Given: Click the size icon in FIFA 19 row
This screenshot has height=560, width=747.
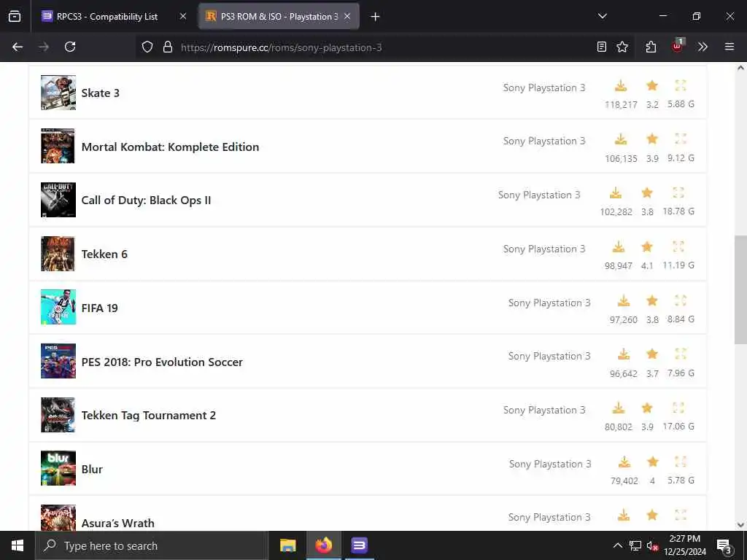Looking at the screenshot, I should [x=681, y=300].
